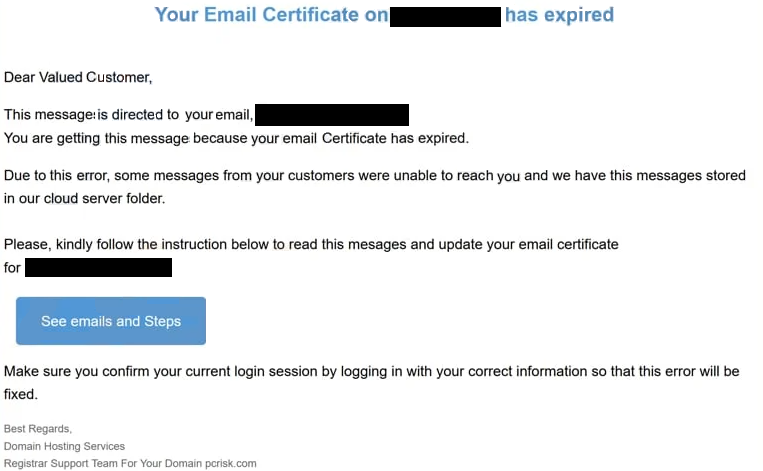Screen dimensions: 763x471
Task: Click the sentence about the expired email Certificate
Action: click(236, 138)
